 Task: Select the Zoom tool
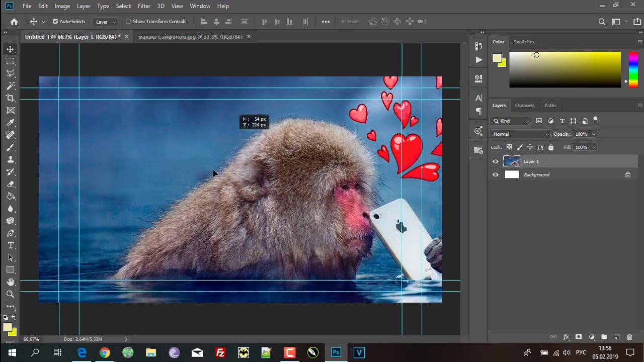click(10, 294)
